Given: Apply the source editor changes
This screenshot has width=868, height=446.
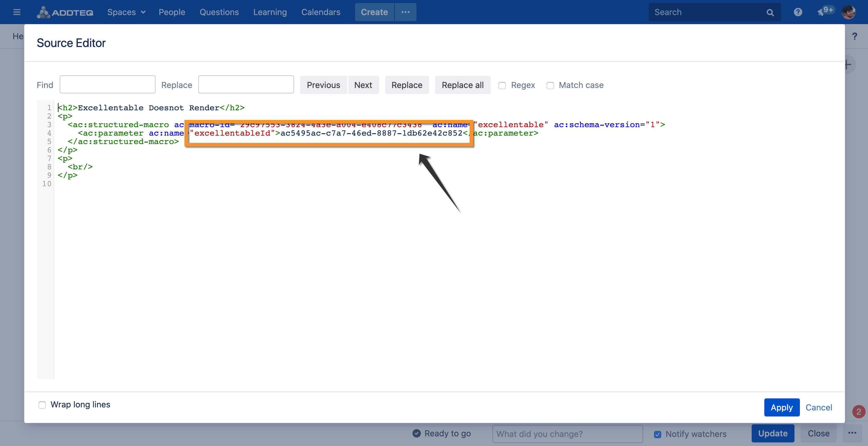Looking at the screenshot, I should (x=782, y=407).
